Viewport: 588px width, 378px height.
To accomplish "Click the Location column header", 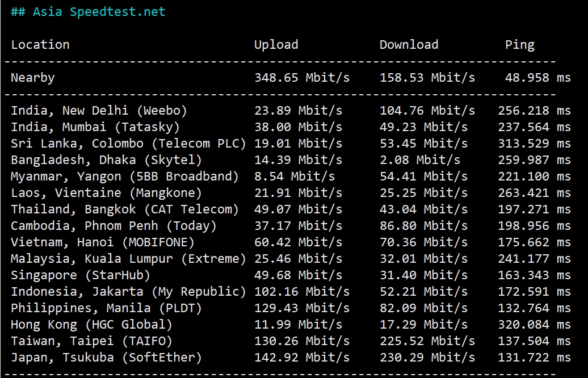I will (x=40, y=45).
